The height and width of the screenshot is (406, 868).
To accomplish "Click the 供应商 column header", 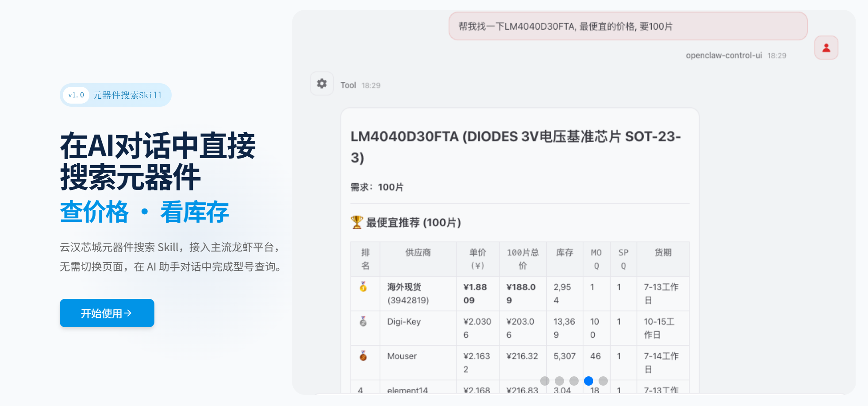I will coord(418,253).
